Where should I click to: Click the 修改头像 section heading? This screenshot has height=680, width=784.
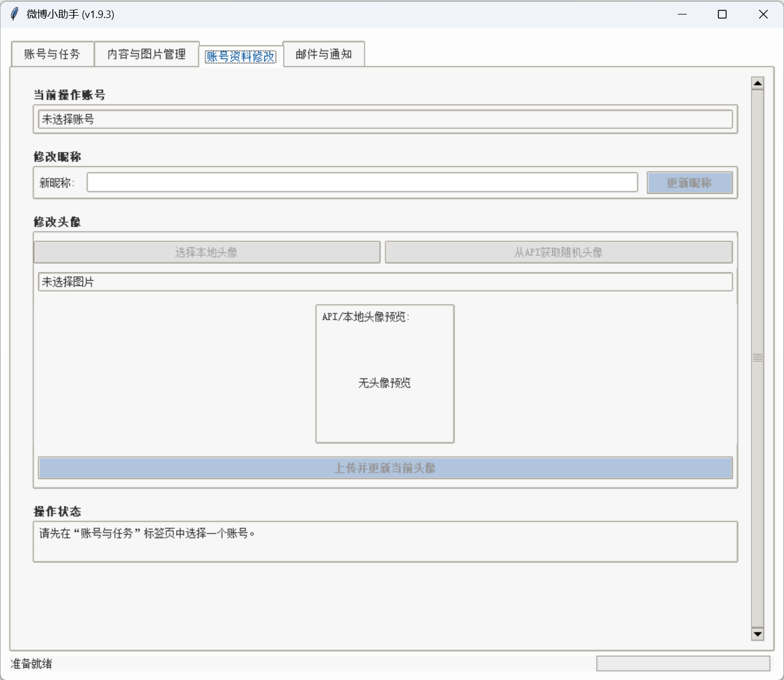click(x=57, y=221)
